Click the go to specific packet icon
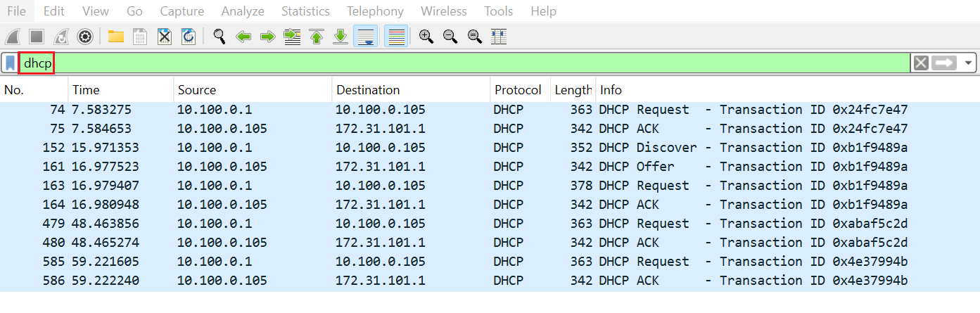Image resolution: width=980 pixels, height=313 pixels. (291, 37)
